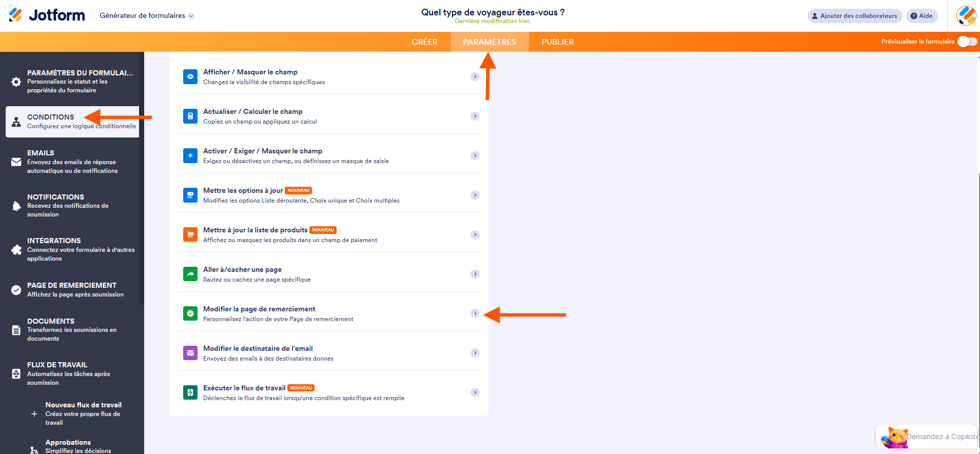Viewport: 980px width, 454px height.
Task: Click the form settings gear icon
Action: [16, 82]
